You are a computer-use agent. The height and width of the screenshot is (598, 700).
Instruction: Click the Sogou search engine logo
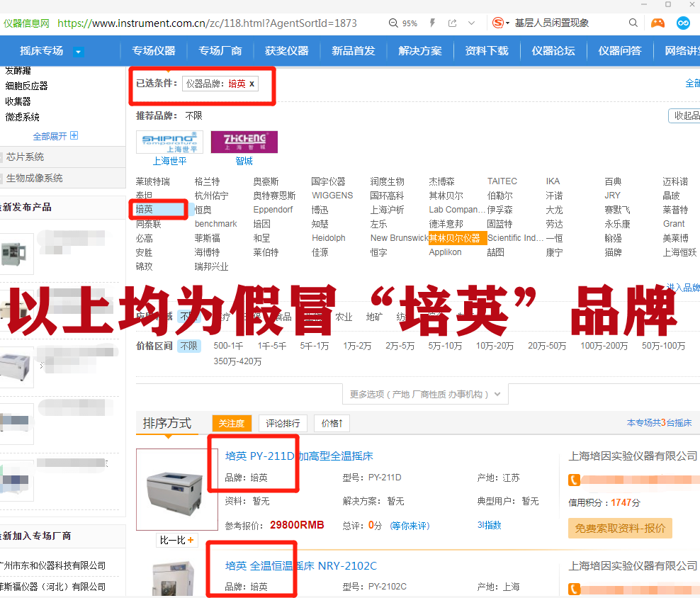coord(498,23)
